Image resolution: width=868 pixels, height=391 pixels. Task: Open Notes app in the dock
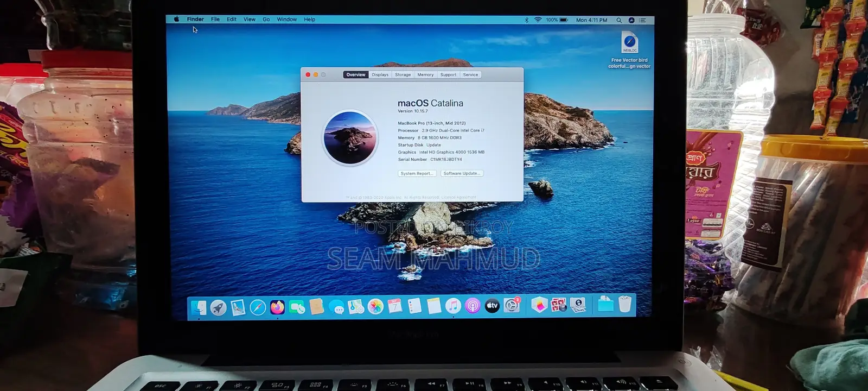click(x=434, y=306)
